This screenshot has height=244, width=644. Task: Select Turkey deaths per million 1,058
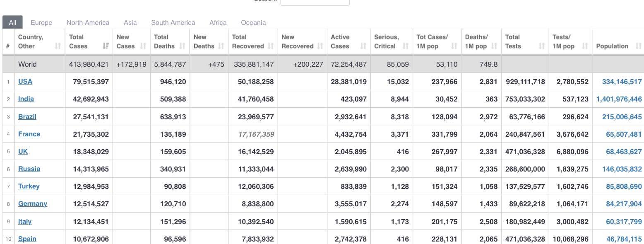click(x=488, y=186)
